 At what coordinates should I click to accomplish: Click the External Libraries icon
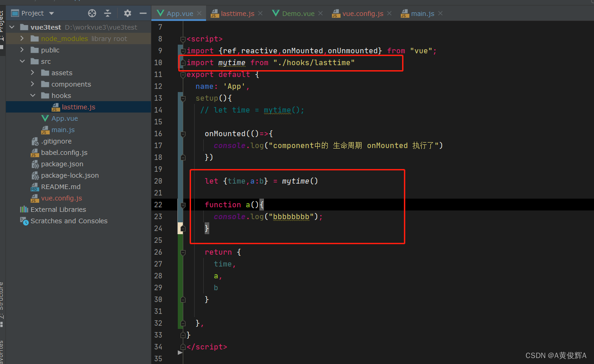(x=24, y=210)
